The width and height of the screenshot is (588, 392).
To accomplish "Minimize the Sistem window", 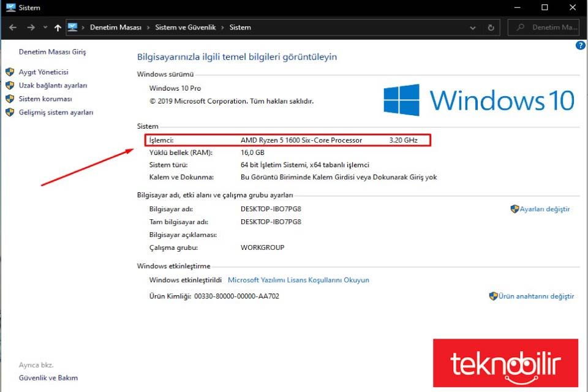I will coord(518,7).
